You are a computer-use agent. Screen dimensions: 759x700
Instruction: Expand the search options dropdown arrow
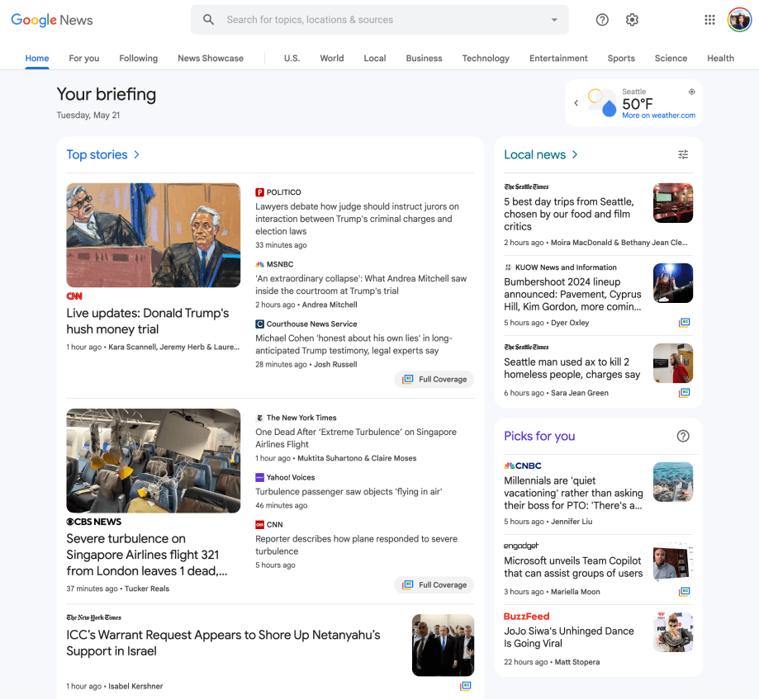(x=554, y=20)
